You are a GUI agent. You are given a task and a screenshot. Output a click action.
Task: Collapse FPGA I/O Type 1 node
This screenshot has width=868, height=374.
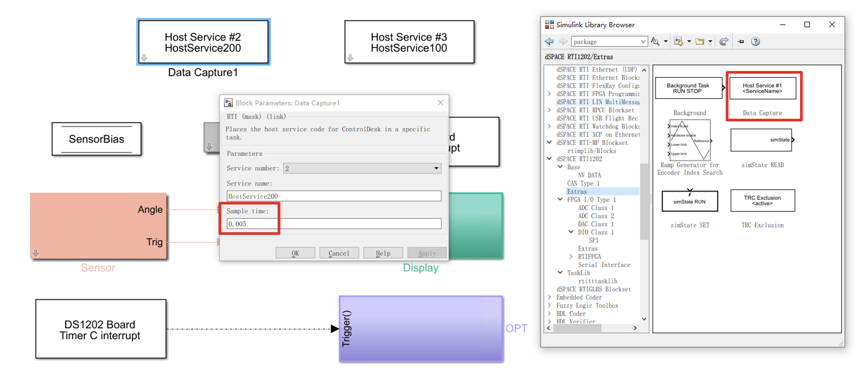point(560,199)
